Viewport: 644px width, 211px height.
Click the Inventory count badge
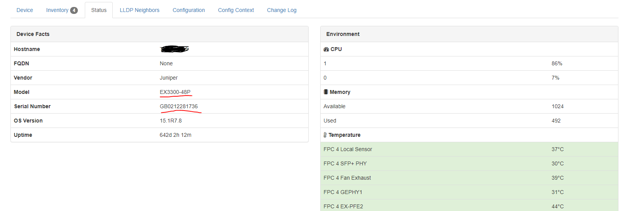[74, 10]
